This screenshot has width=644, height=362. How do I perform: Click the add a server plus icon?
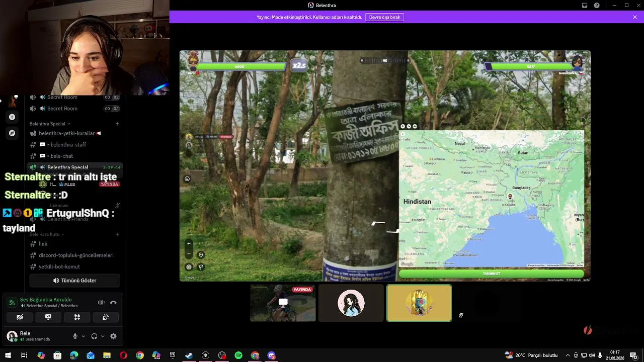click(12, 117)
